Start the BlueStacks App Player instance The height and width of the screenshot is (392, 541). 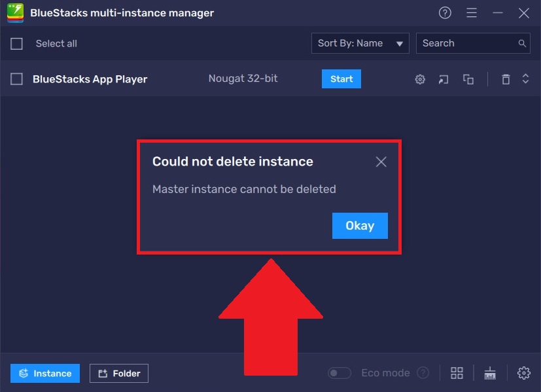click(x=341, y=79)
